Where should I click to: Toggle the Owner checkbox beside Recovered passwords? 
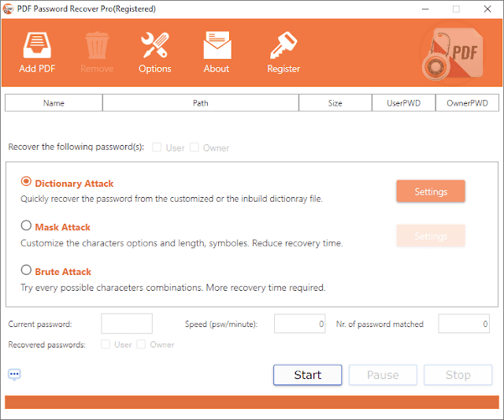tap(141, 344)
